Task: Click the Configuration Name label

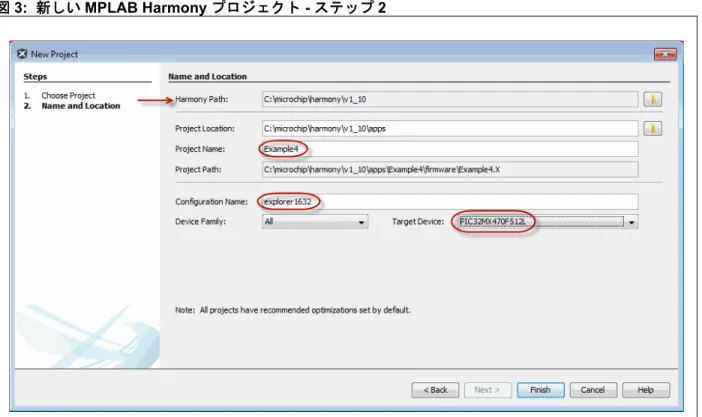Action: (211, 202)
